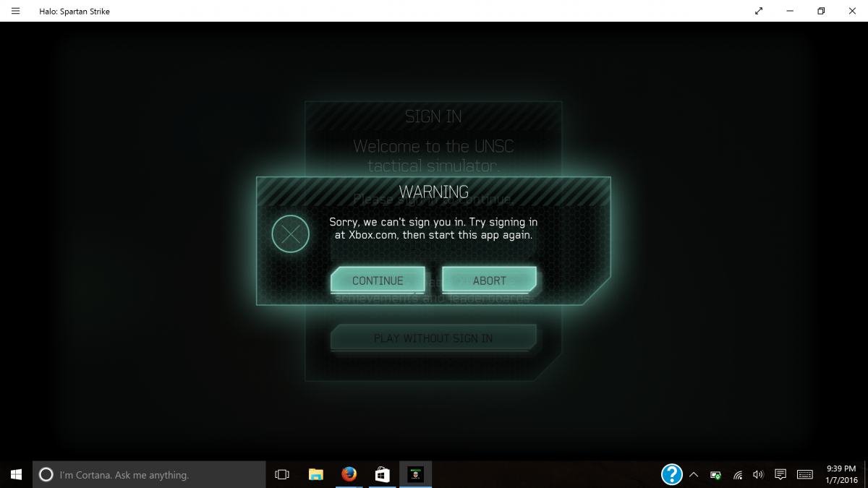868x488 pixels.
Task: Click the X error icon in warning
Action: 291,234
